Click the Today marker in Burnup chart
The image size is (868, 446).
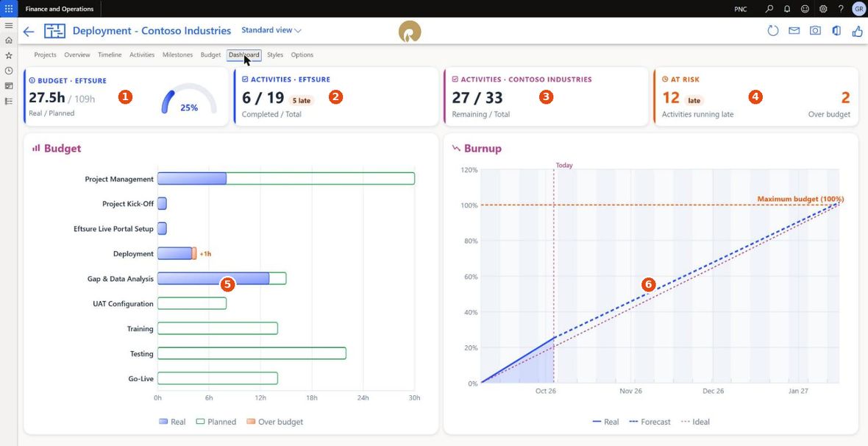[564, 165]
